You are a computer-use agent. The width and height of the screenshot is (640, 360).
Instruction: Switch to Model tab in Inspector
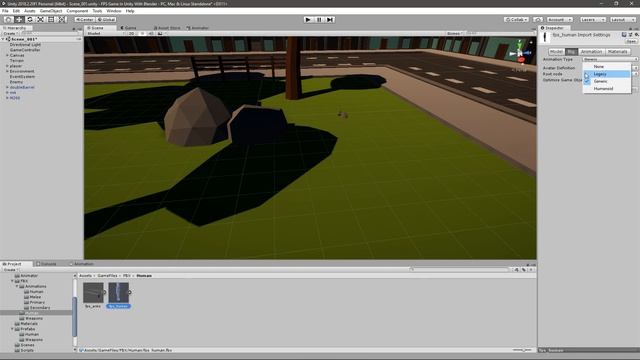(x=556, y=51)
